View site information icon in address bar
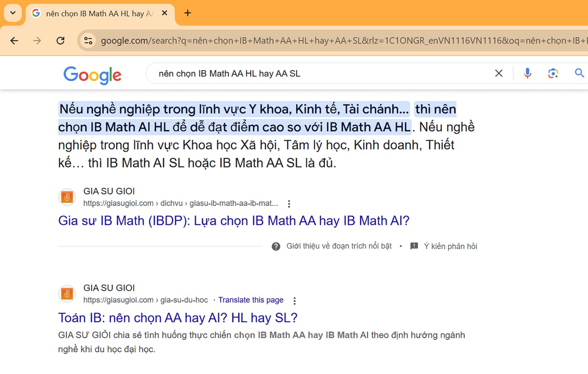This screenshot has width=588, height=374. click(x=88, y=41)
